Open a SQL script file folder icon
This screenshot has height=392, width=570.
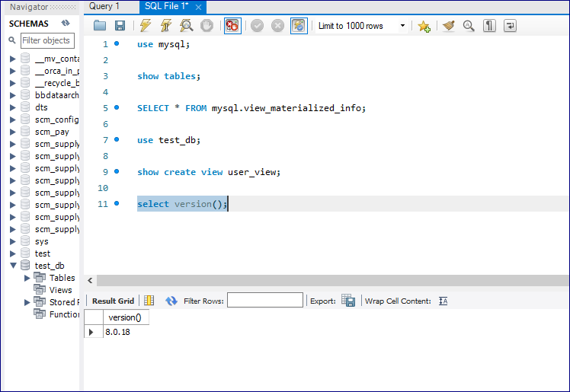point(100,26)
